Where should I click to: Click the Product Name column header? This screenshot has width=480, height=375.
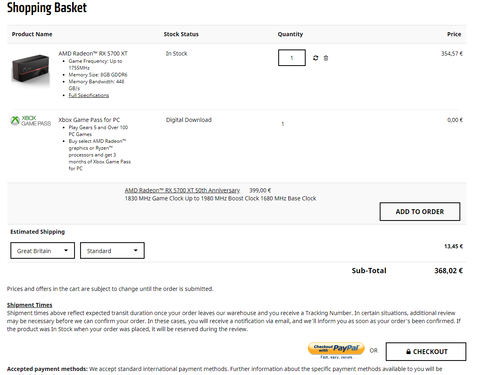pyautogui.click(x=32, y=34)
